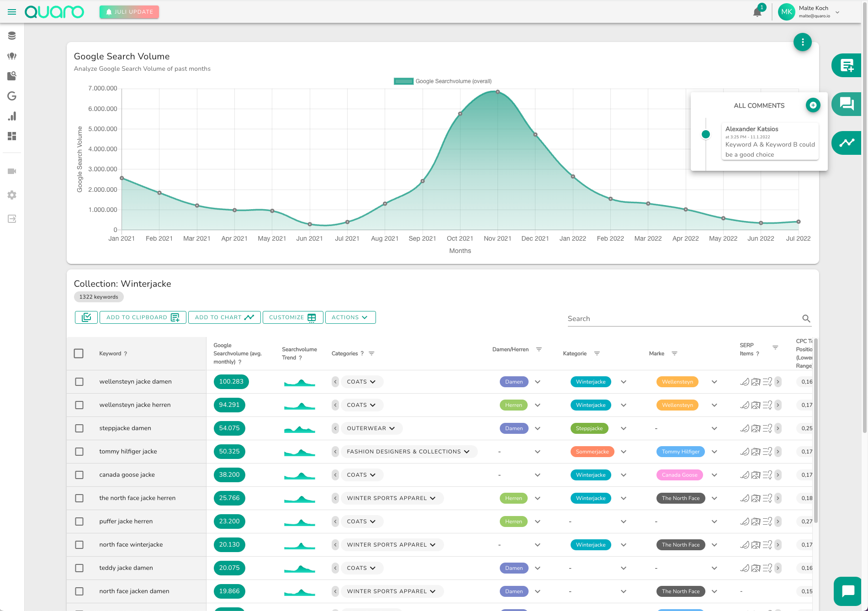Toggle the Google Searchvolume legend swatch
The height and width of the screenshot is (611, 868).
click(x=403, y=81)
